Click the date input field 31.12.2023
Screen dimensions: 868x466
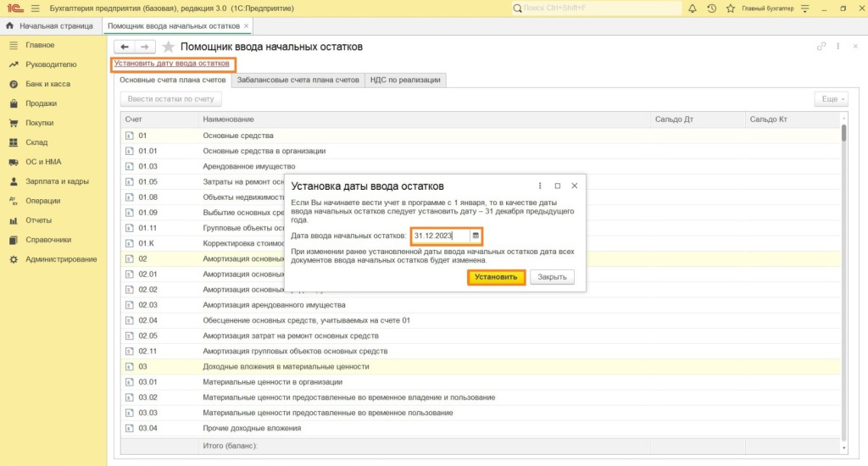point(440,235)
